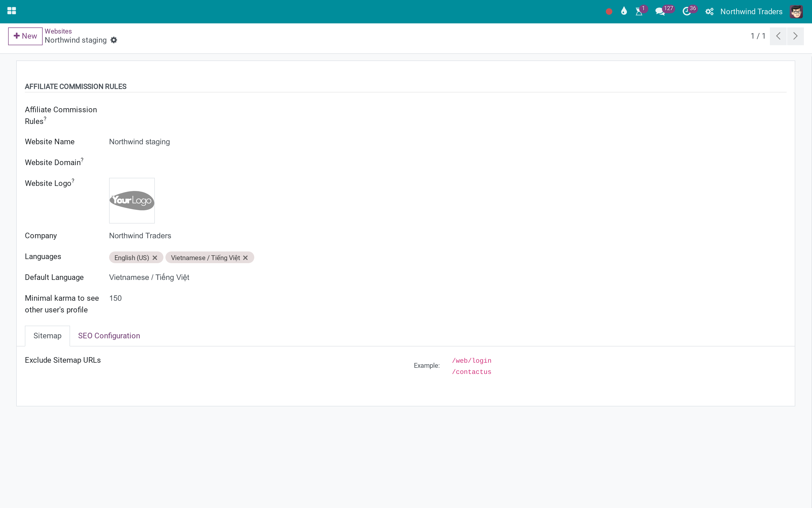Open the debug gears icon in top bar

pyautogui.click(x=709, y=11)
